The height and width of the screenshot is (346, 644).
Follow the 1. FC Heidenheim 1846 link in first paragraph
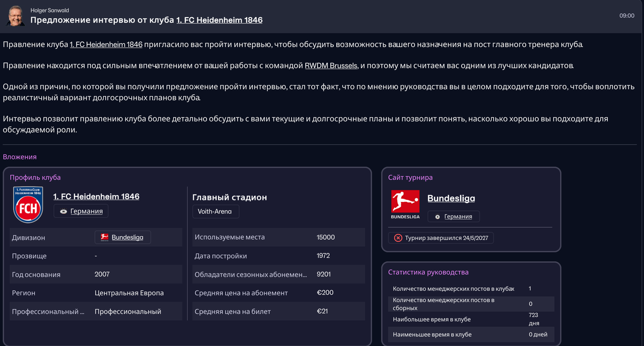(x=106, y=44)
